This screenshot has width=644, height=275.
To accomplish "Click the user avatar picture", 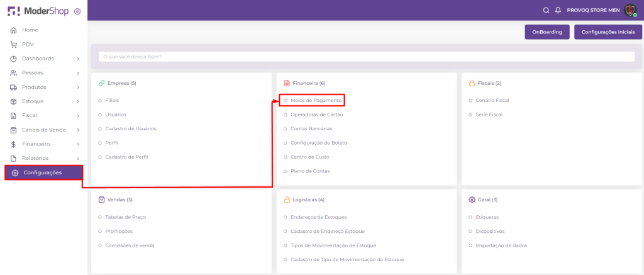I will [630, 10].
